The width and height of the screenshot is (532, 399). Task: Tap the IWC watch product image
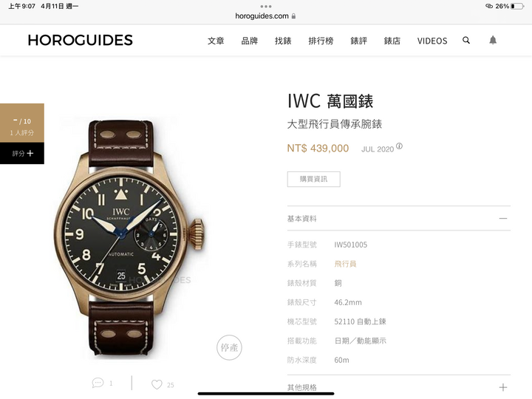point(129,237)
